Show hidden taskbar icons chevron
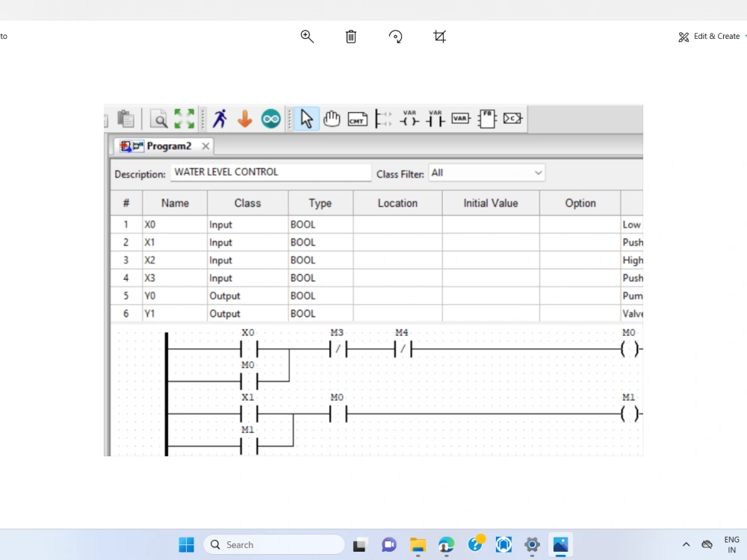 pyautogui.click(x=686, y=544)
